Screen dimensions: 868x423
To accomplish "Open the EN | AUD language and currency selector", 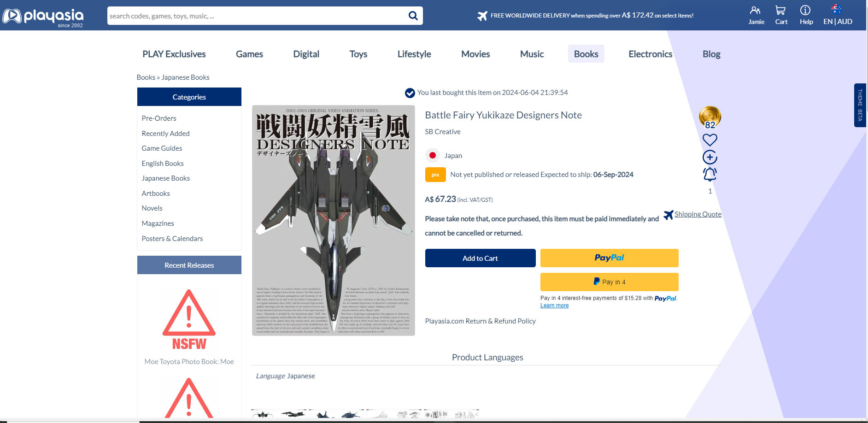I will pyautogui.click(x=838, y=15).
